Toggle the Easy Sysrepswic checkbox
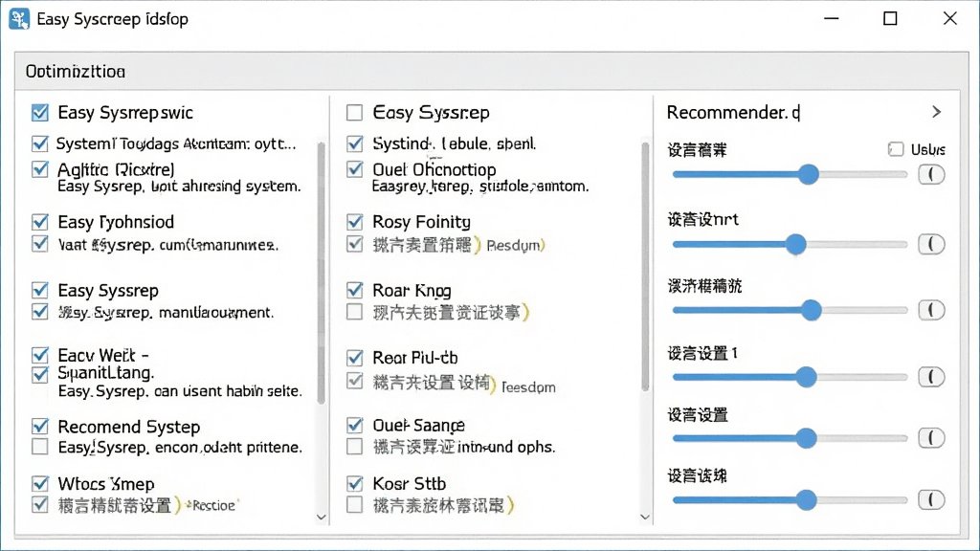Screen dimensions: 980x551 pyautogui.click(x=40, y=113)
